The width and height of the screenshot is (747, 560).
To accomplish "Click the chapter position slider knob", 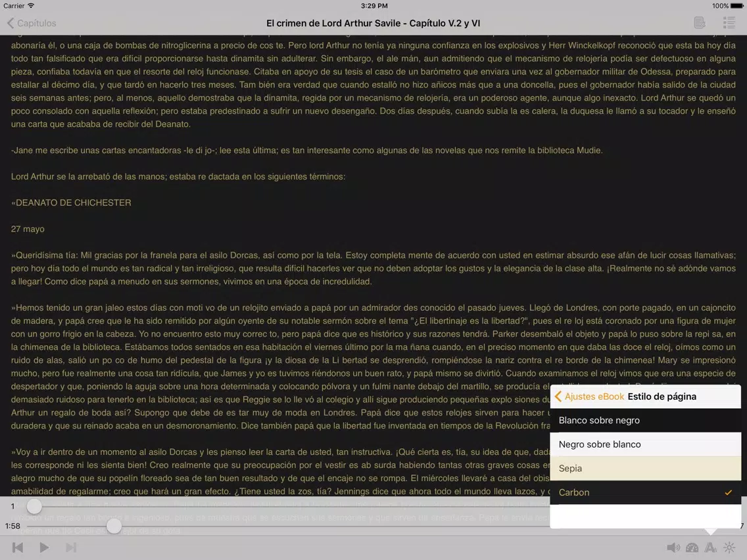I will [34, 506].
